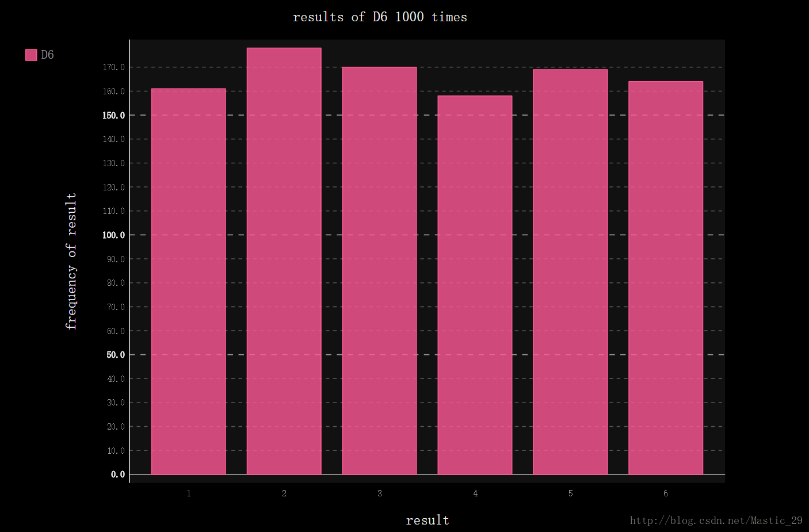The image size is (809, 532).
Task: Click the y-axis label 50.0
Action: pyautogui.click(x=116, y=355)
